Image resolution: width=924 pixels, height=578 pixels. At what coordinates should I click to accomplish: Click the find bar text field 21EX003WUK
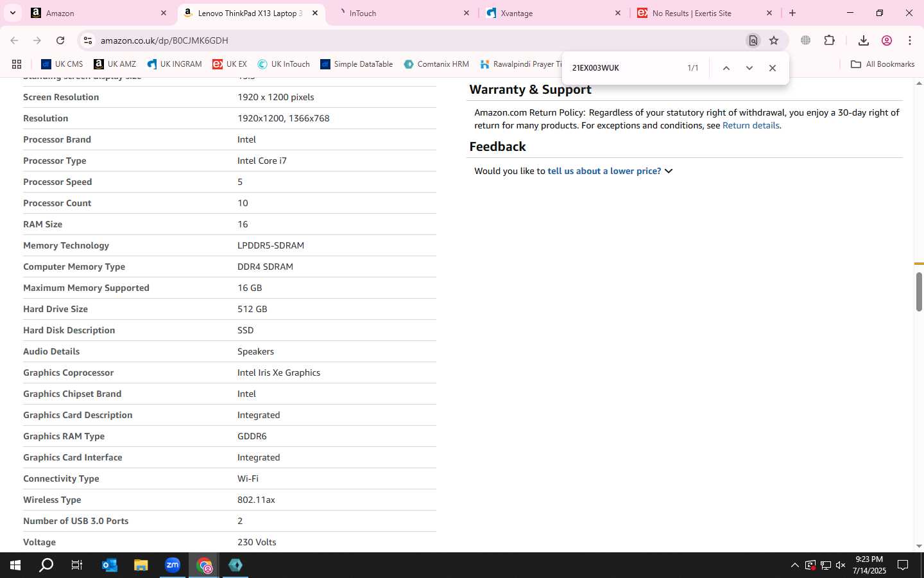[622, 68]
